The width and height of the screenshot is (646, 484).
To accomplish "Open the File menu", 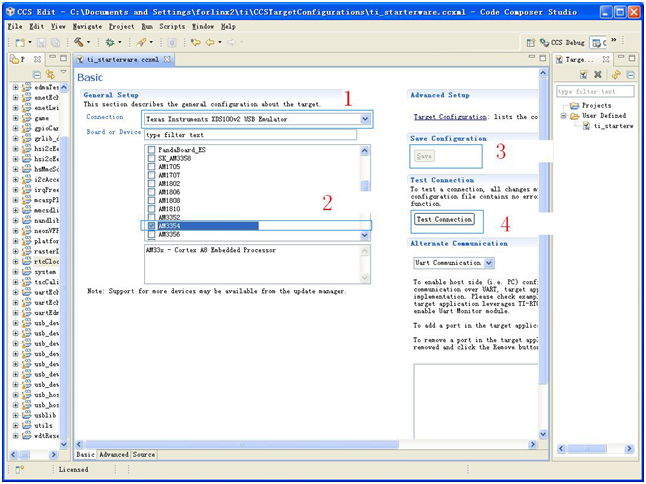I will point(15,26).
